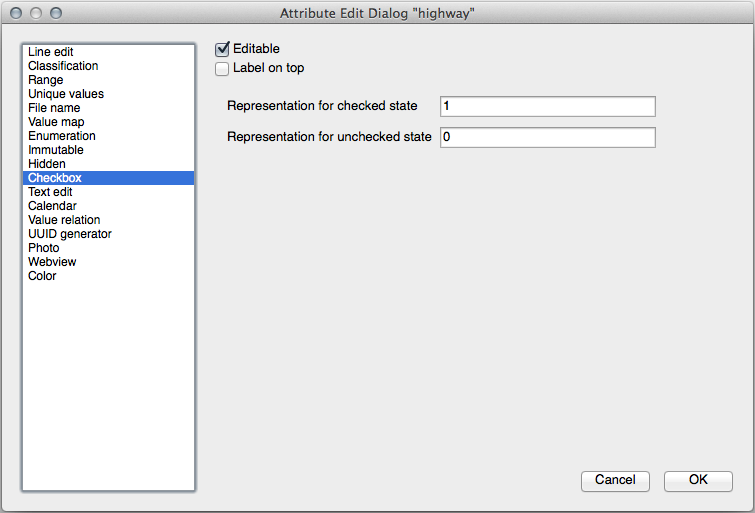This screenshot has width=755, height=513.
Task: Pick Unique values in the list
Action: (x=66, y=94)
